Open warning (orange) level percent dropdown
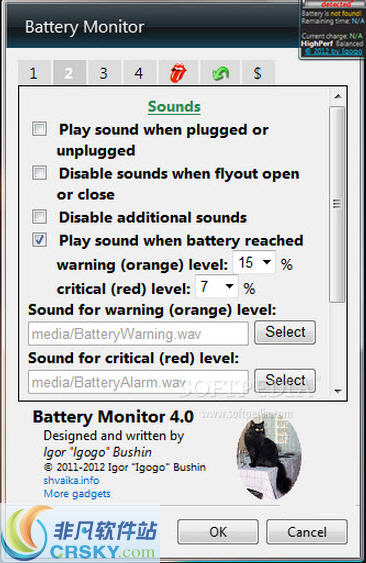This screenshot has height=563, width=366. pyautogui.click(x=254, y=262)
